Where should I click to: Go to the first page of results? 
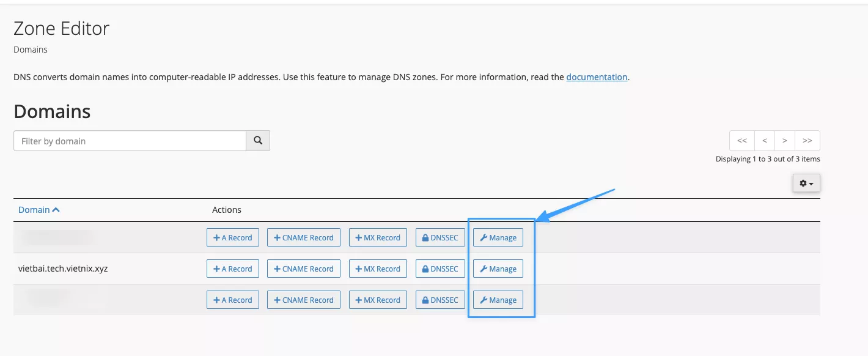742,141
